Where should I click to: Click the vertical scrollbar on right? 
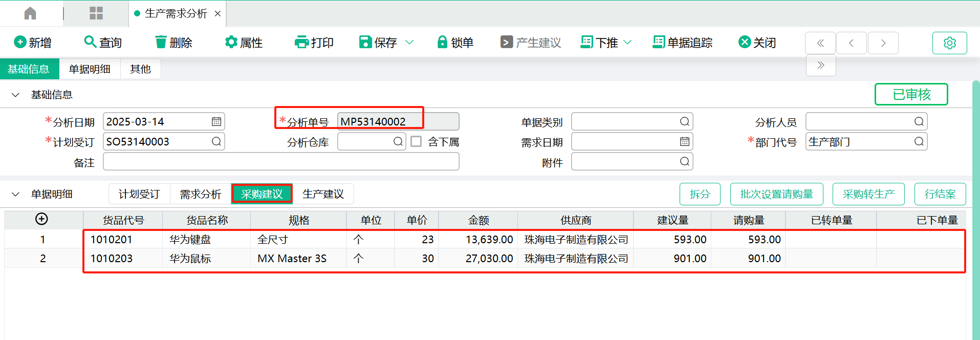(x=976, y=210)
